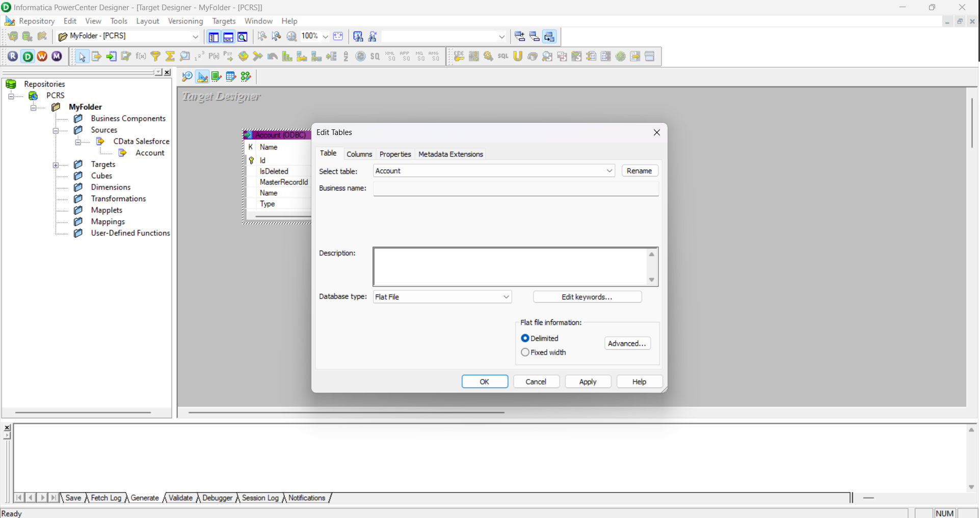Switch to the Metadata Extensions tab
This screenshot has width=980, height=518.
point(450,154)
